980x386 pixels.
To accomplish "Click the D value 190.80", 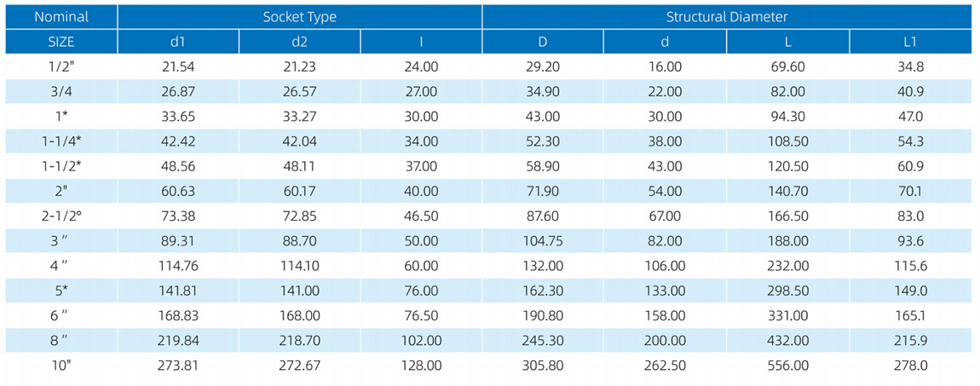I will click(x=543, y=316).
